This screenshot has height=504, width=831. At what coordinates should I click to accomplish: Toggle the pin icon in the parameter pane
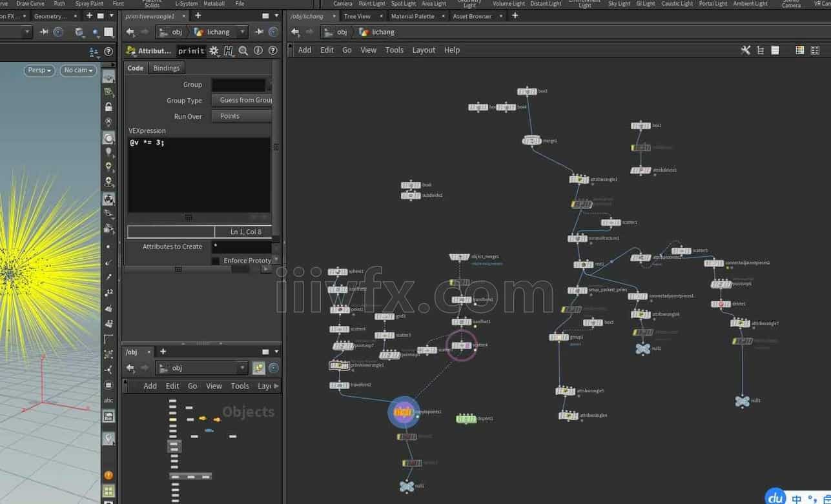click(x=259, y=32)
